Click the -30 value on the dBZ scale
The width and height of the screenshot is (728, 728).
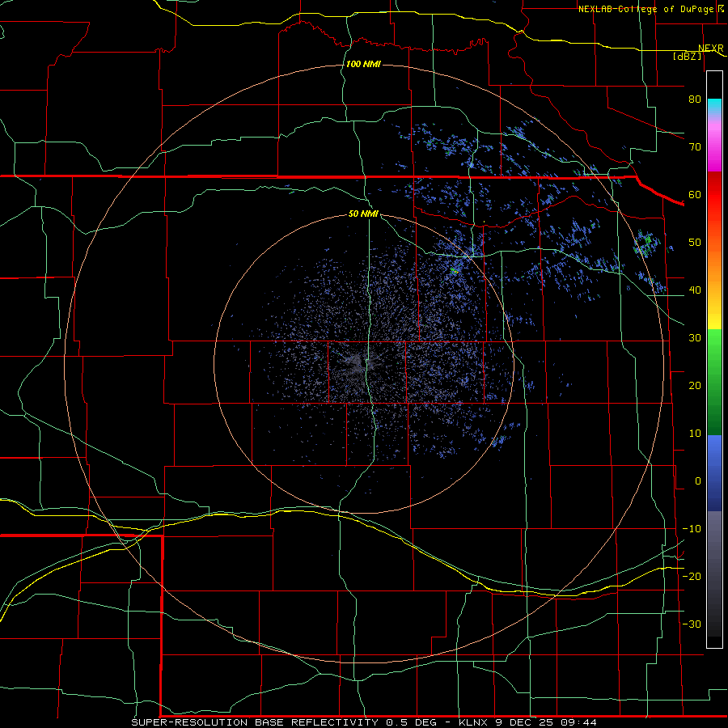click(692, 624)
